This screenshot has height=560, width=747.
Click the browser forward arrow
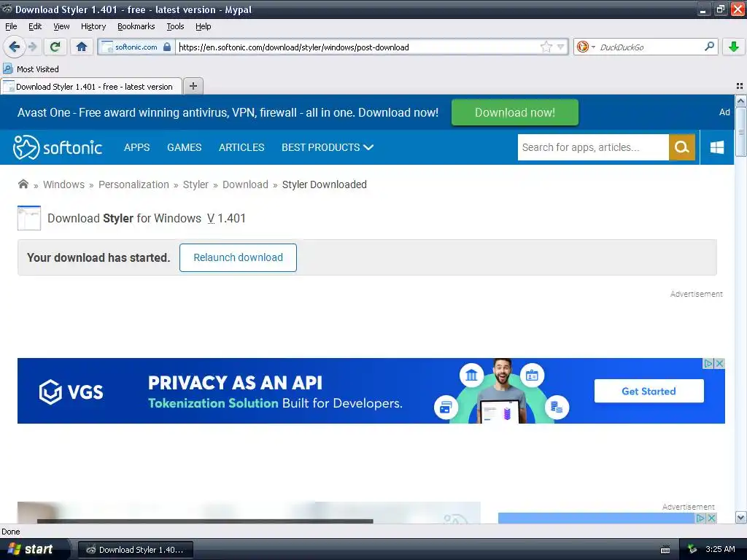pyautogui.click(x=32, y=47)
